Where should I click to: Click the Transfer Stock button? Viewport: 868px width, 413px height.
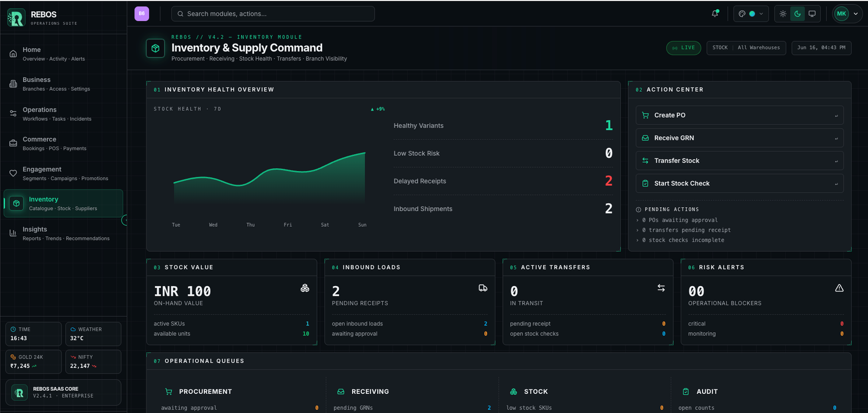tap(739, 161)
